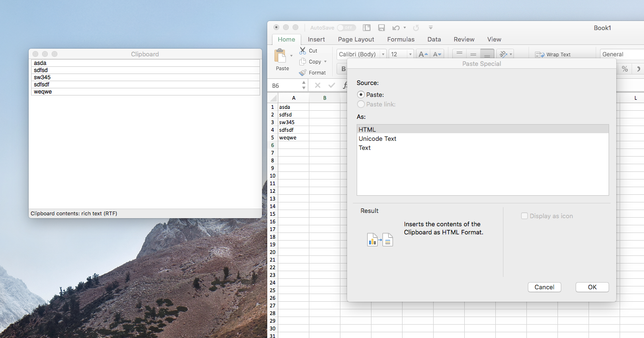
Task: Click the Copy icon in ribbon
Action: [x=303, y=62]
